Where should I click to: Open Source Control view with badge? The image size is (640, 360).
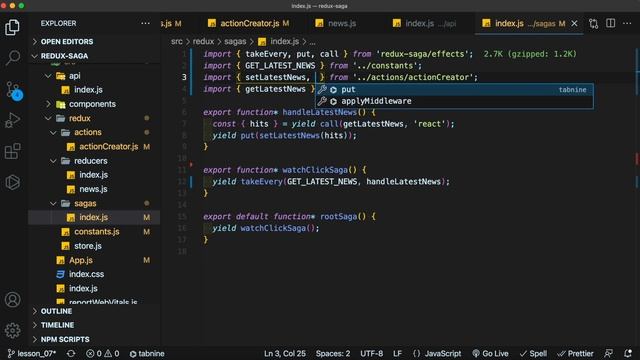click(x=13, y=90)
